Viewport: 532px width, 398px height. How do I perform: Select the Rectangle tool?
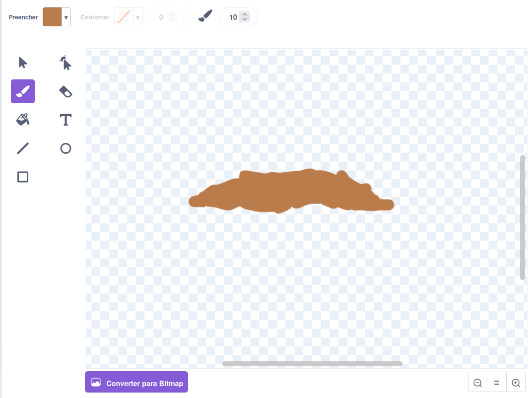point(23,177)
